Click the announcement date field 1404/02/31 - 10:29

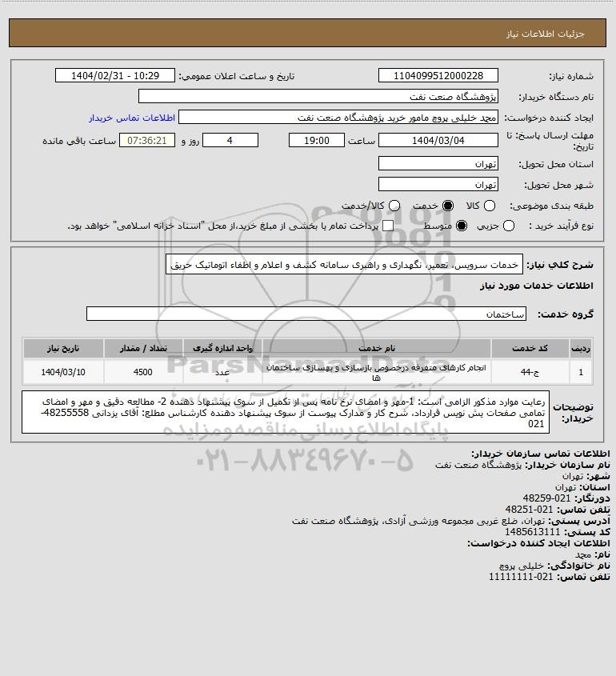[x=115, y=75]
